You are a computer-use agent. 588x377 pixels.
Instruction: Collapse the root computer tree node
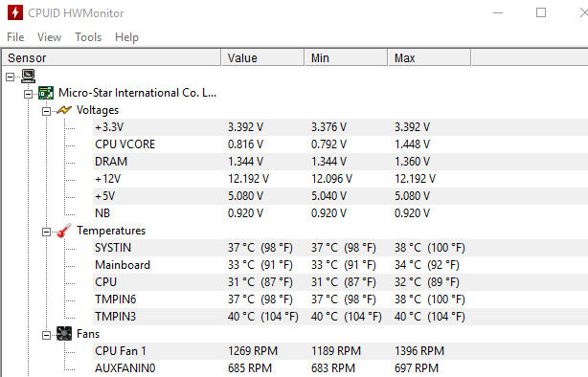click(11, 77)
